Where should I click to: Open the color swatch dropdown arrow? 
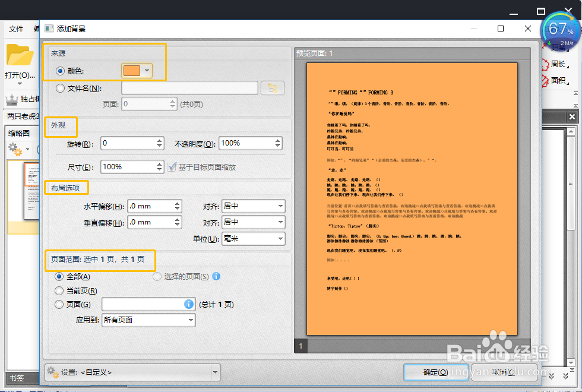147,71
